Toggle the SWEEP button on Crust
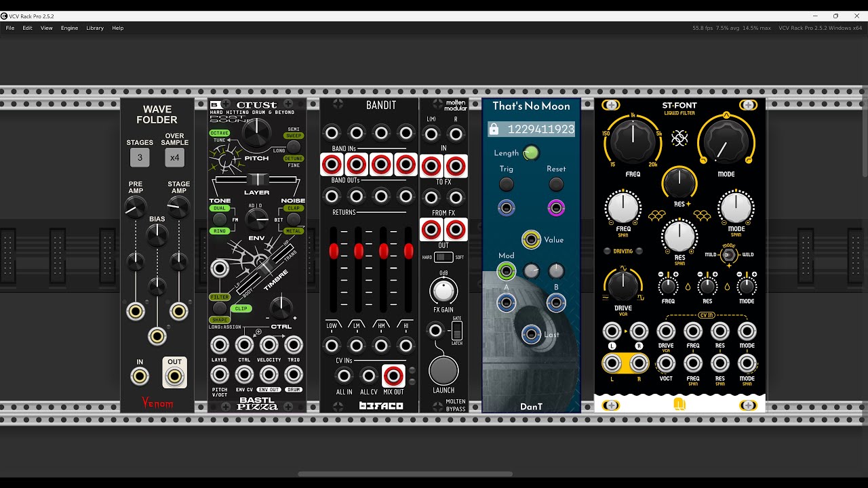868x488 pixels. click(x=294, y=136)
